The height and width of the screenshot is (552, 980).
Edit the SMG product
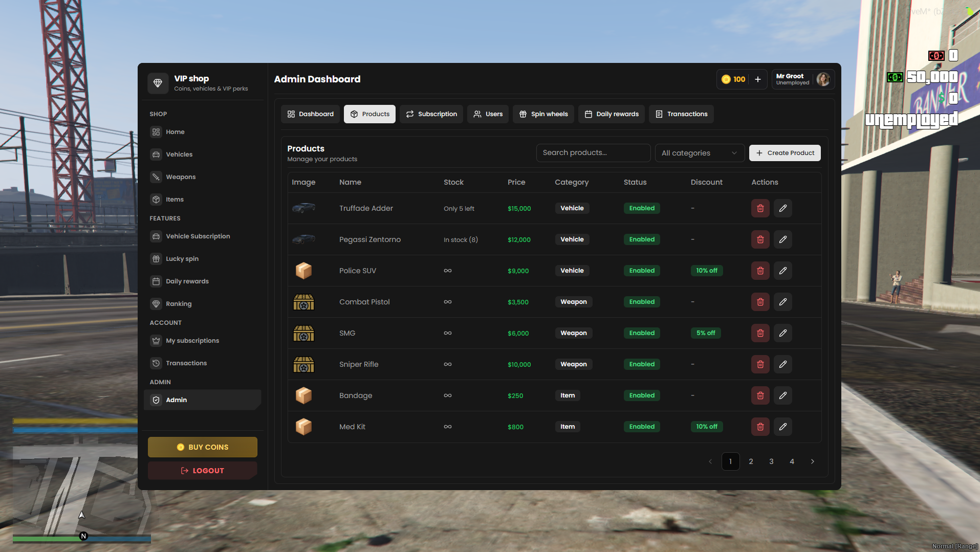click(x=782, y=333)
